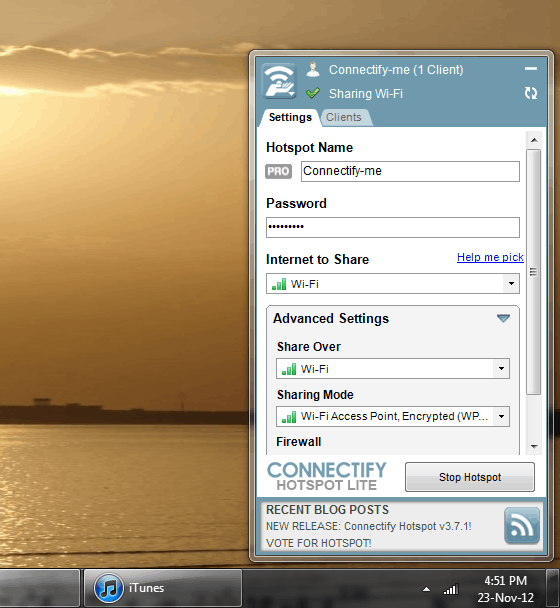Image resolution: width=560 pixels, height=608 pixels.
Task: Click the Connectify-me (1 Client) status text
Action: pos(396,70)
